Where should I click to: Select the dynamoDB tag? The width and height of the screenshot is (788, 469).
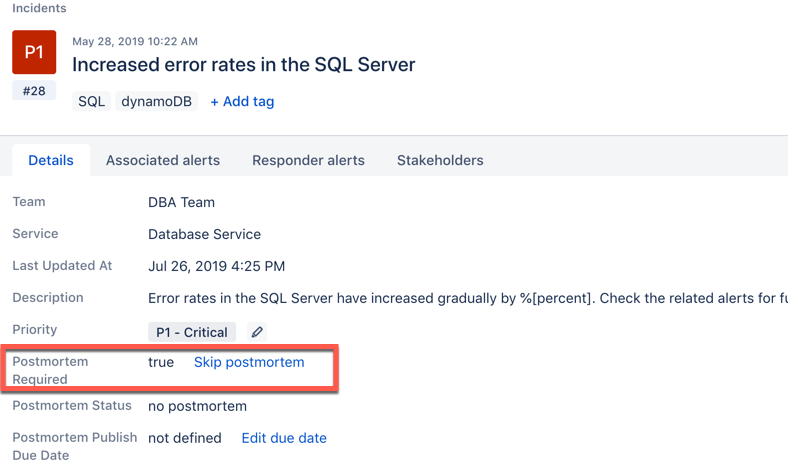coord(156,101)
